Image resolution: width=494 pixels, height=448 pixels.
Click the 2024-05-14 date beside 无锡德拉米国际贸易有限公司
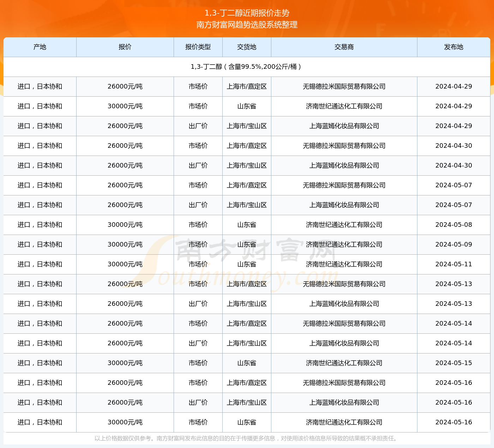click(x=454, y=323)
